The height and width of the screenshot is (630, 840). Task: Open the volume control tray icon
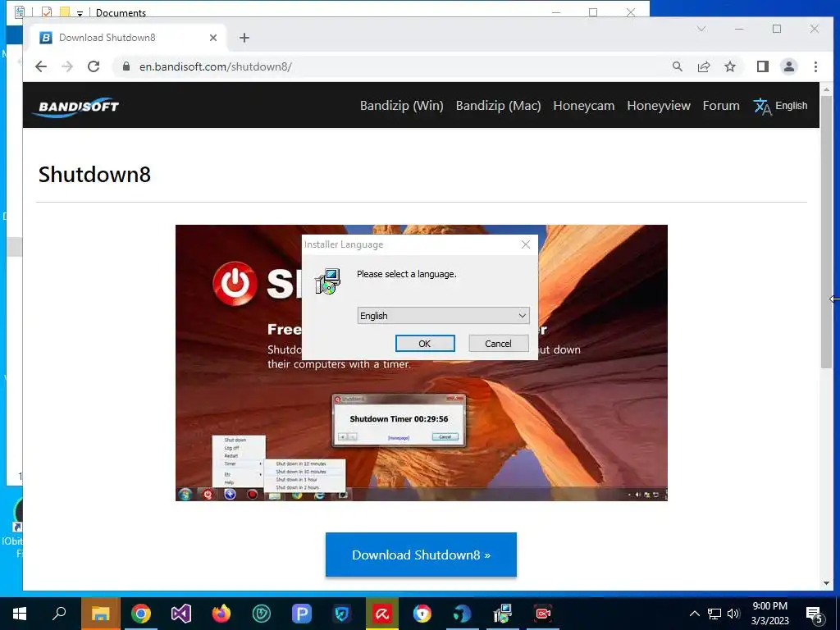click(733, 614)
